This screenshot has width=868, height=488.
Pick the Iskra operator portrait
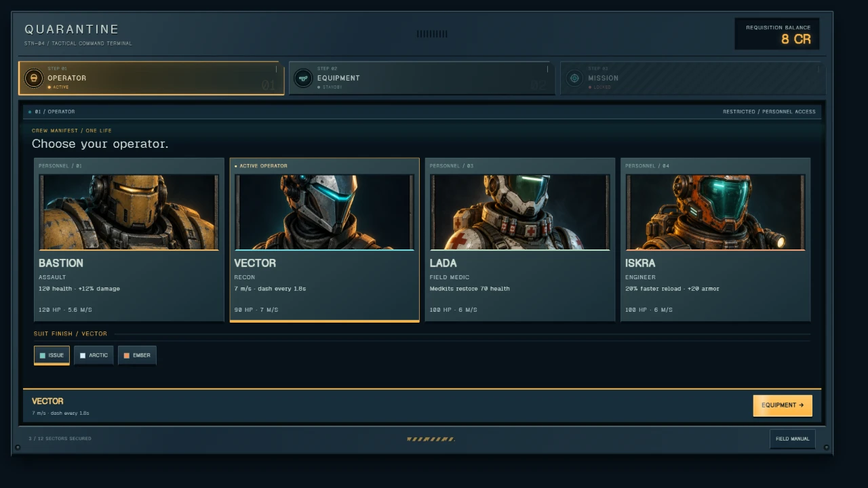click(x=715, y=212)
